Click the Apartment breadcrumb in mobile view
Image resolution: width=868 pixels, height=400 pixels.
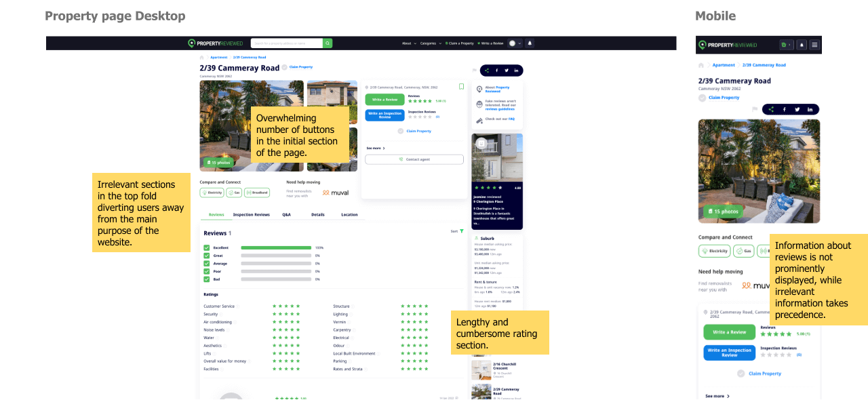(x=724, y=65)
